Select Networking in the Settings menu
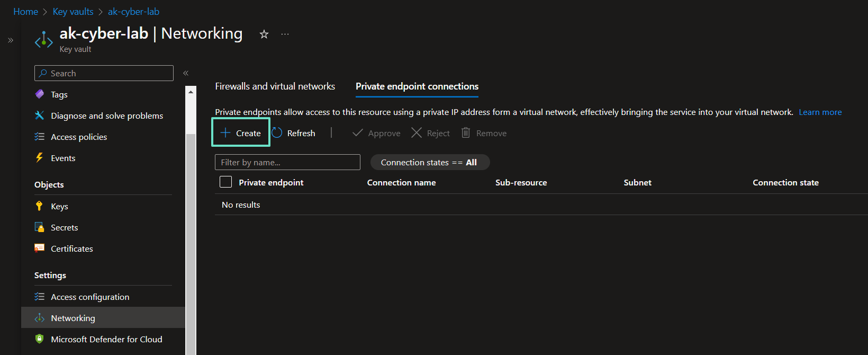868x355 pixels. 103,318
